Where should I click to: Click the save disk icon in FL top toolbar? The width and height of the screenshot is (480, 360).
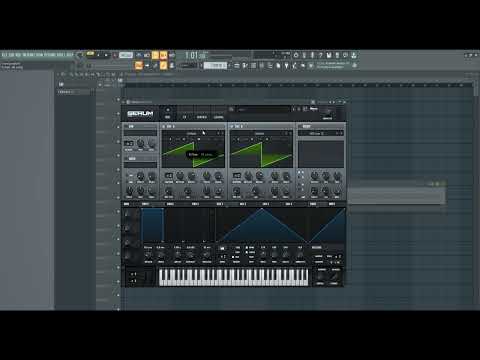coord(329,55)
